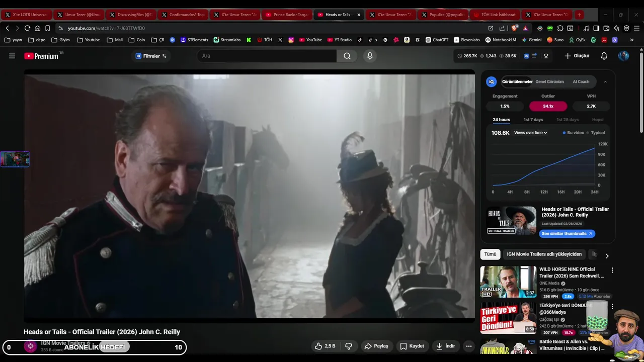Open the Amazon bookmark icon
The image size is (644, 362).
[x=407, y=40]
